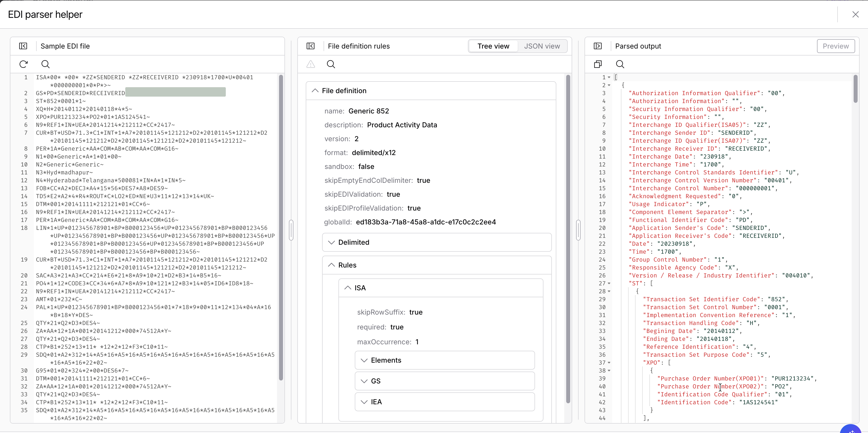Image resolution: width=868 pixels, height=433 pixels.
Task: Click the required value 'true' under ISA
Action: pos(397,327)
